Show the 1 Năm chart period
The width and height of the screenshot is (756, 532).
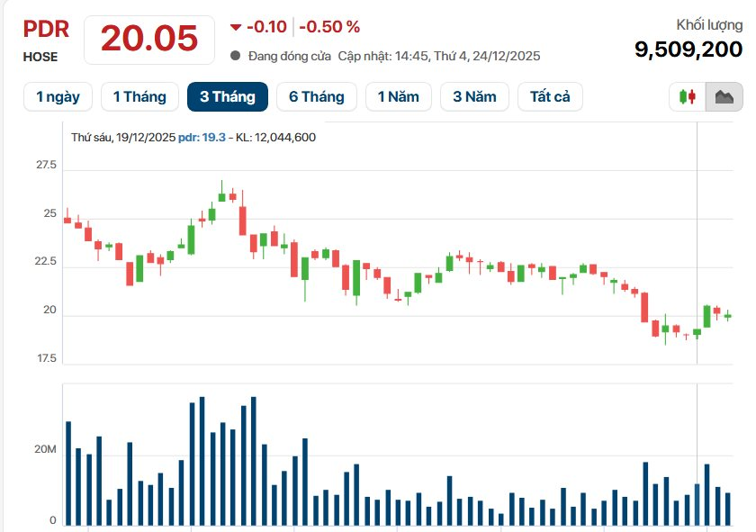point(398,96)
